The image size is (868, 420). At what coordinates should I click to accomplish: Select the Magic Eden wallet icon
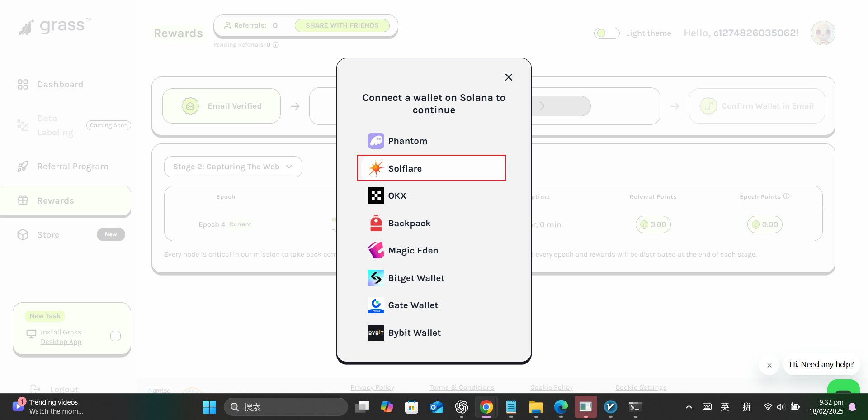pos(376,250)
